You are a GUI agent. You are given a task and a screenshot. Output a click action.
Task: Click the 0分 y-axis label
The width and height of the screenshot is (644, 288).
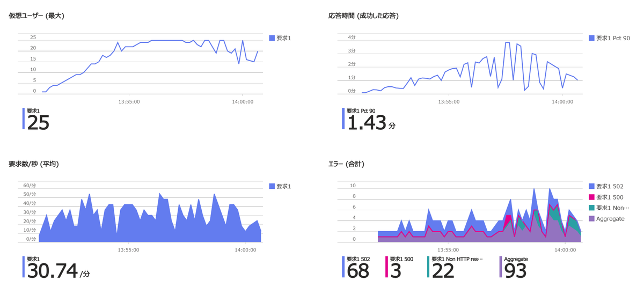tap(352, 91)
